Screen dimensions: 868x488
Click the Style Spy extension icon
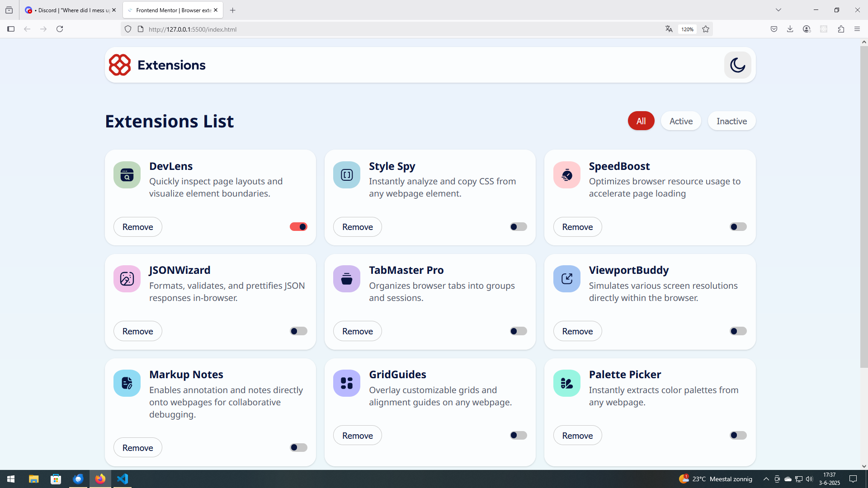pos(347,175)
